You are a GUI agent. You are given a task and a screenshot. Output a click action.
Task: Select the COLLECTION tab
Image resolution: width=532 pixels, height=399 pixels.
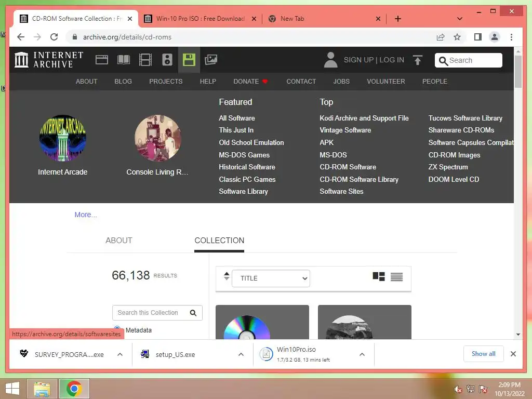(219, 240)
